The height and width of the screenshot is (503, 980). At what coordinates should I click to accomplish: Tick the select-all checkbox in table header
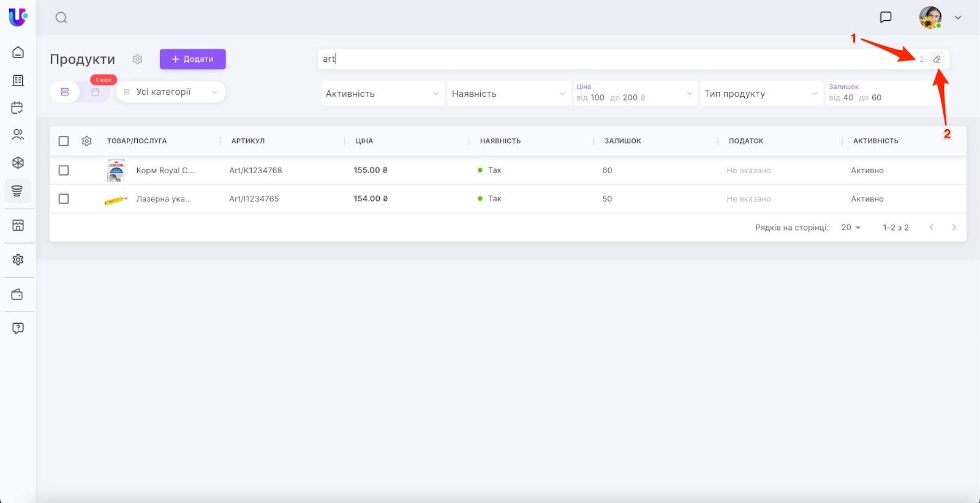click(x=64, y=141)
